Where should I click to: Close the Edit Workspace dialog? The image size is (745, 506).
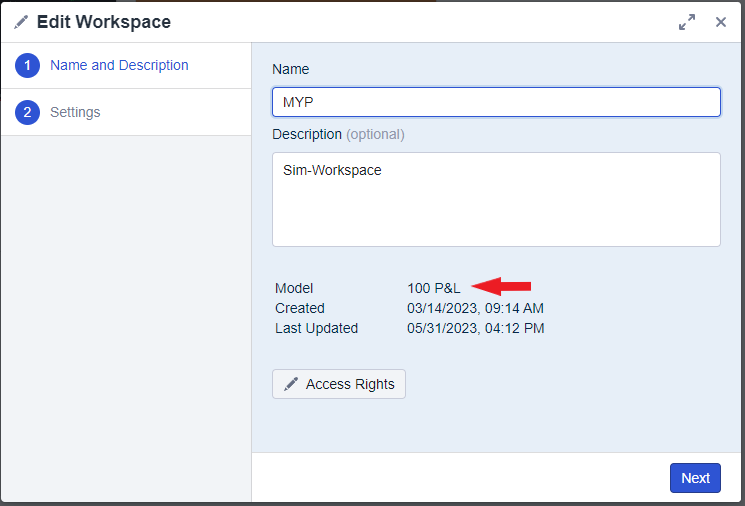720,22
